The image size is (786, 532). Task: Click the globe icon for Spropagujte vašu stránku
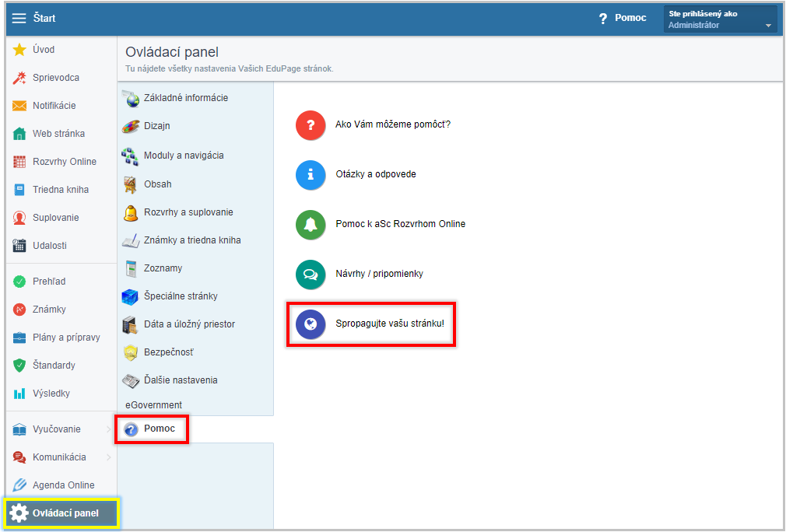pyautogui.click(x=311, y=324)
